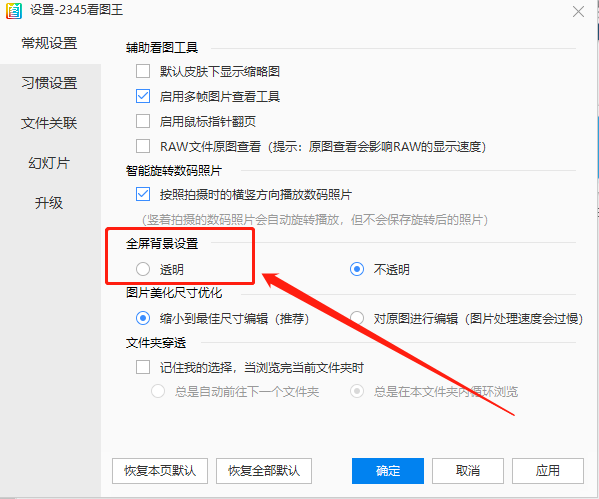This screenshot has width=599, height=499.
Task: Click the 全屏背景设置 section heading
Action: tap(162, 243)
